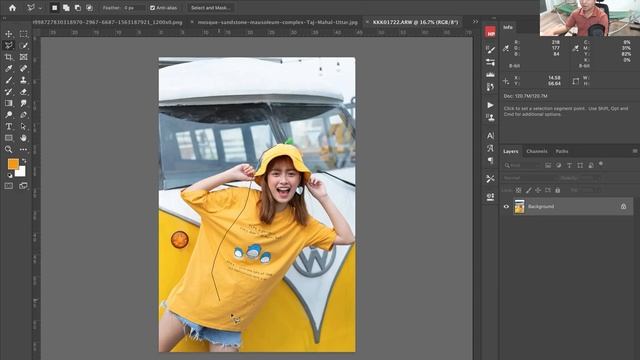Toggle lock all padlock in Layers panel
The width and height of the screenshot is (640, 360).
tap(558, 190)
